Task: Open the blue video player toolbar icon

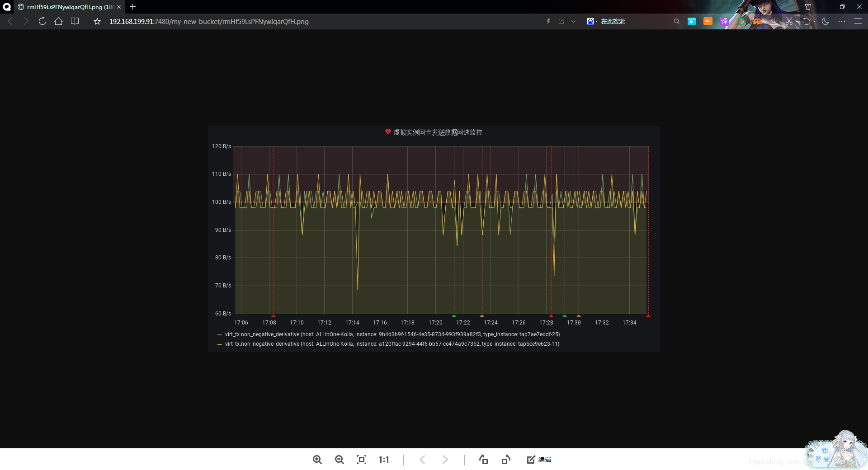Action: [692, 21]
